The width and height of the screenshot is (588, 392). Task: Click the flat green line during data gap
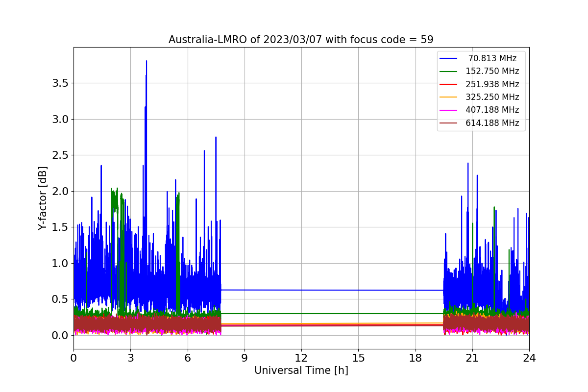332,314
